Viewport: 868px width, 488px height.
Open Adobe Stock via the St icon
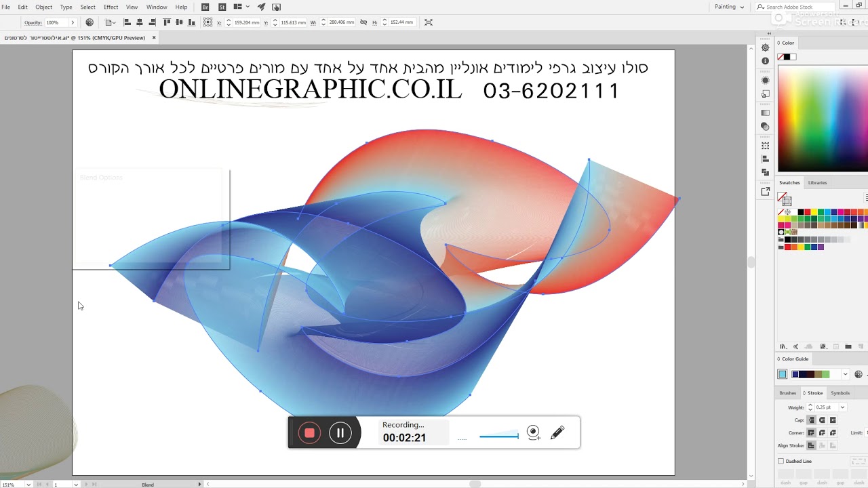coord(222,7)
